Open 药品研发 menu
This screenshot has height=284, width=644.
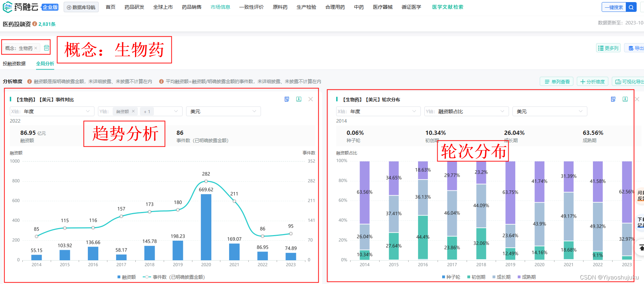(134, 7)
